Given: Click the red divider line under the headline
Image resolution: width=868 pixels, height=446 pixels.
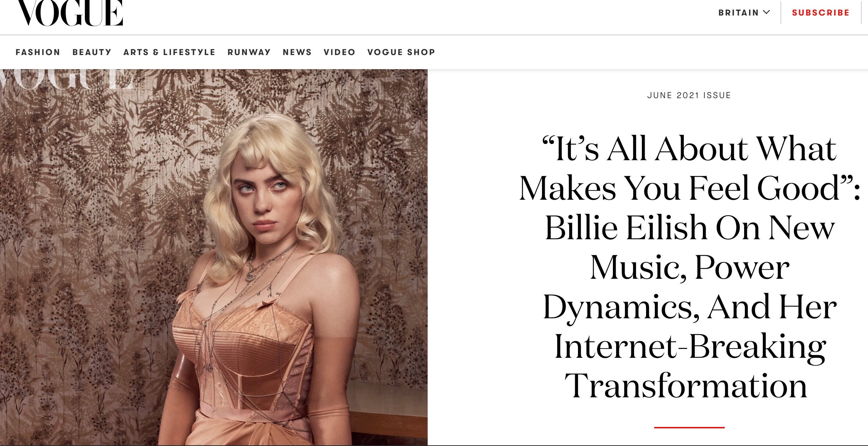Looking at the screenshot, I should [689, 427].
